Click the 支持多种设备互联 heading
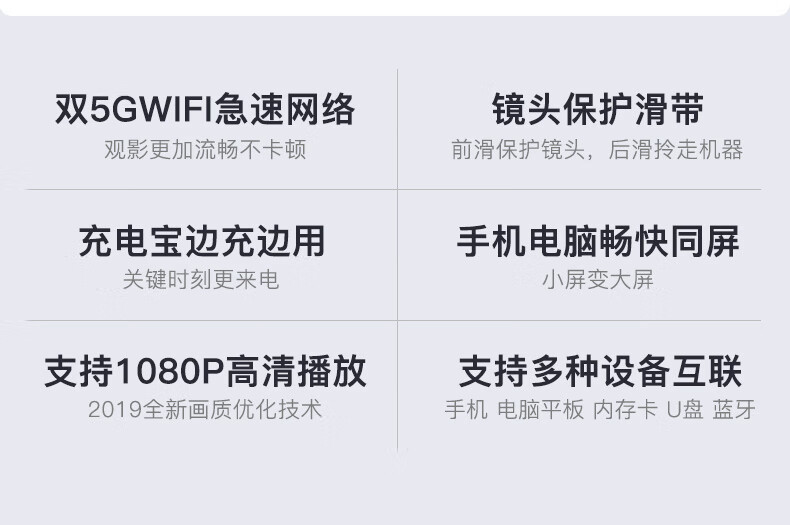 click(600, 371)
